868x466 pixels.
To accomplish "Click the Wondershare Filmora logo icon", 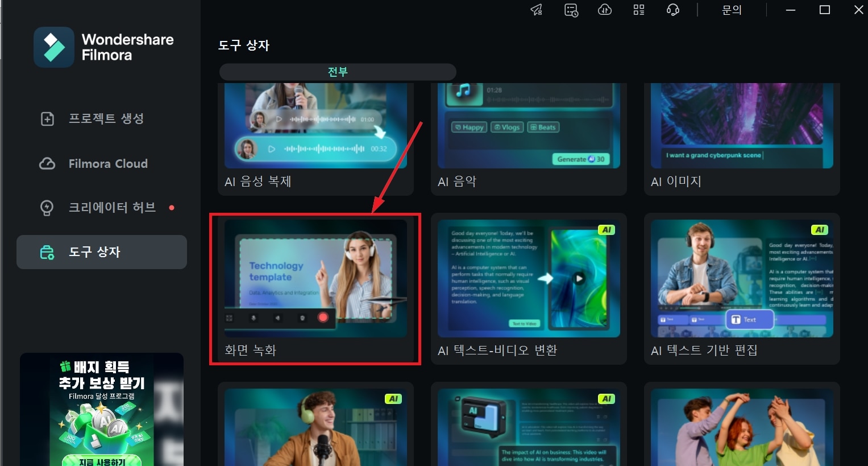I will 54,47.
